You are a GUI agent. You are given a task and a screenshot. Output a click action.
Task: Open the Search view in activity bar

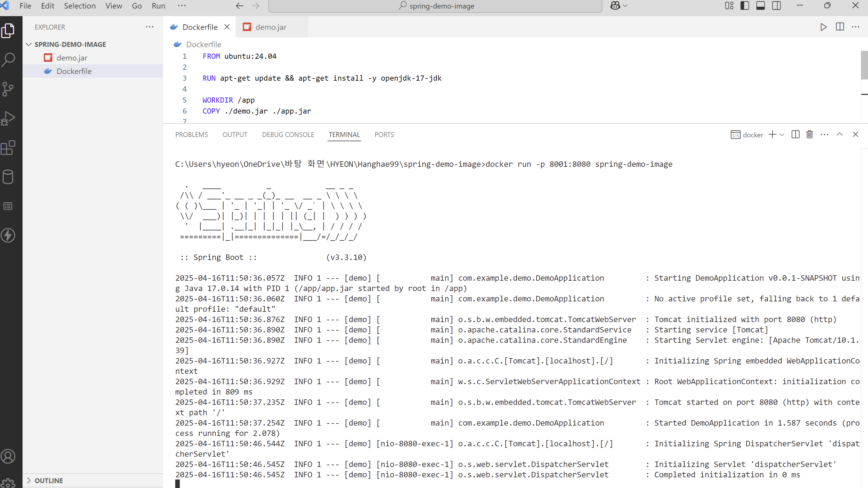(x=8, y=59)
